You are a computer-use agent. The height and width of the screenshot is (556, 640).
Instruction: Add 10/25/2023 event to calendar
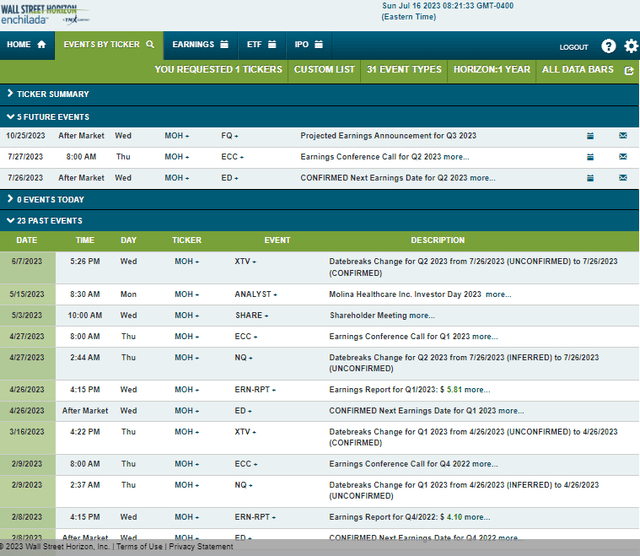(590, 136)
